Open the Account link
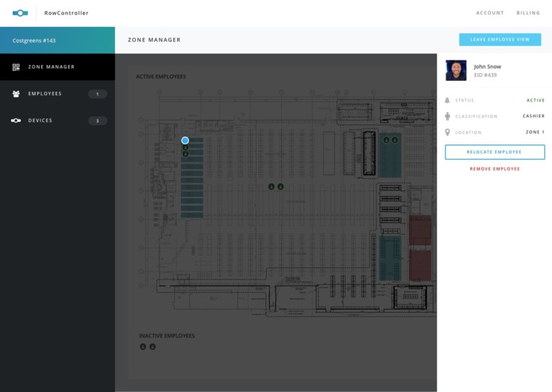Screen dimensions: 552x392 pos(490,13)
